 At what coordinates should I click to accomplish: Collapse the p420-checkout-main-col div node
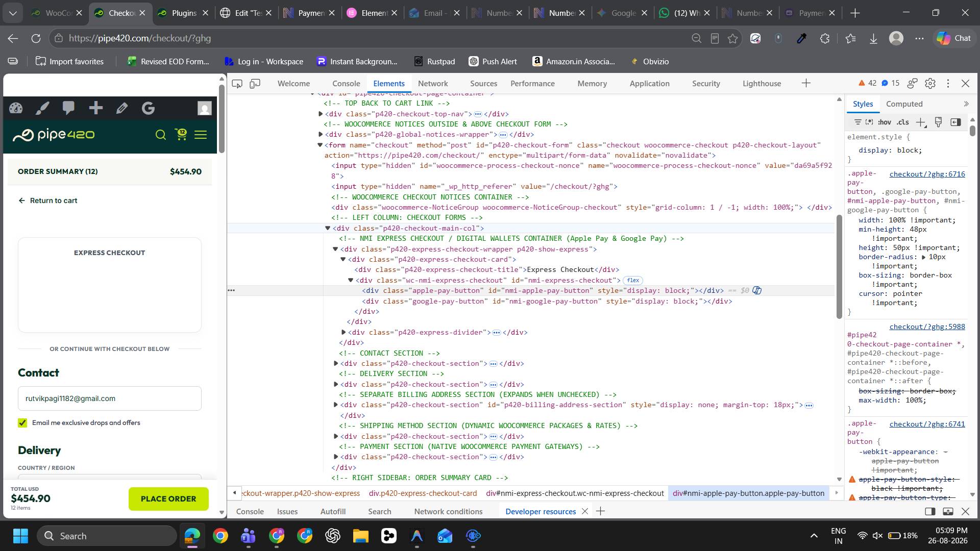[328, 229]
